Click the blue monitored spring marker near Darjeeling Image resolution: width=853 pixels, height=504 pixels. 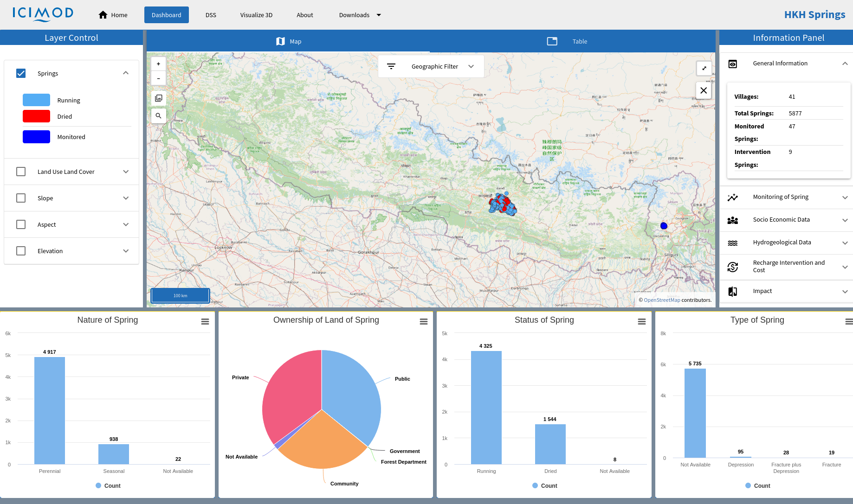(x=664, y=226)
